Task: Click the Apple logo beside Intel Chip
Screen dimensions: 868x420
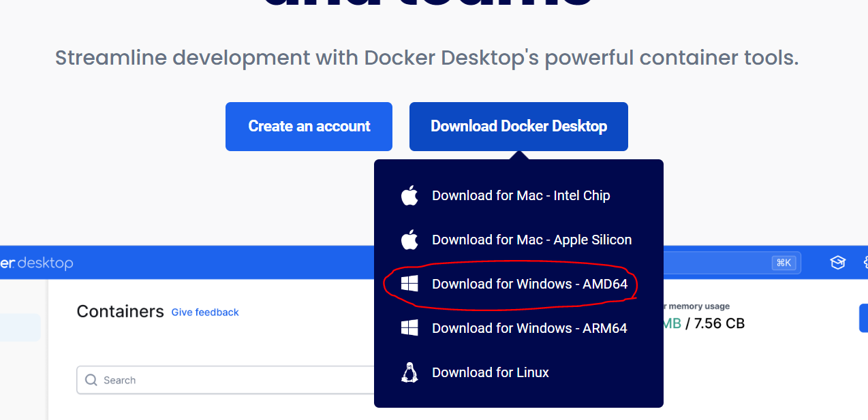Action: 409,195
